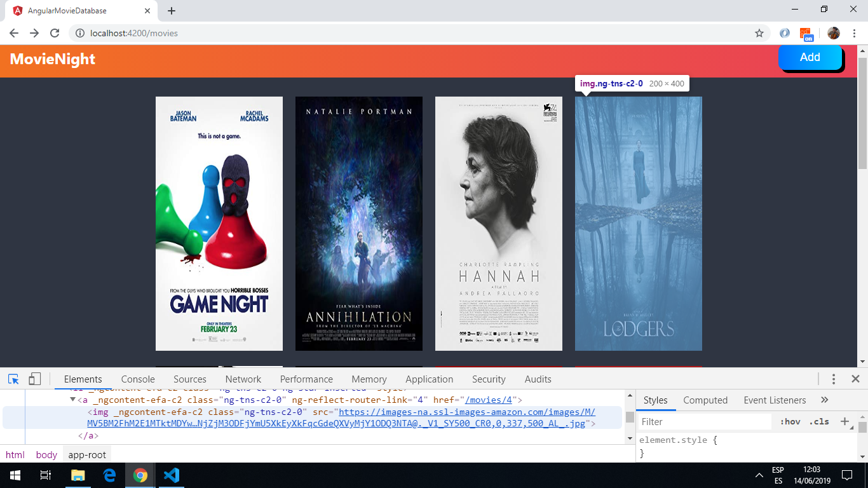Close the AngularMovieDatabase tab

tap(148, 11)
